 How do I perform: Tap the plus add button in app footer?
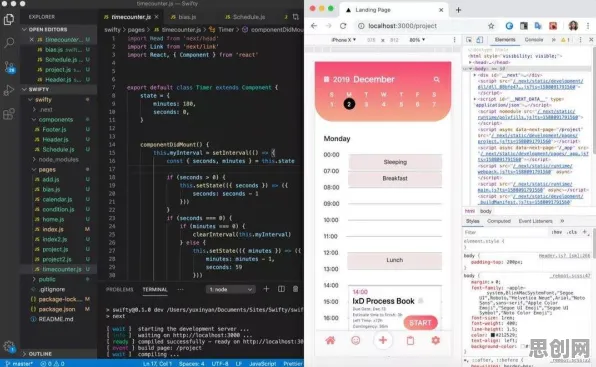tap(383, 340)
